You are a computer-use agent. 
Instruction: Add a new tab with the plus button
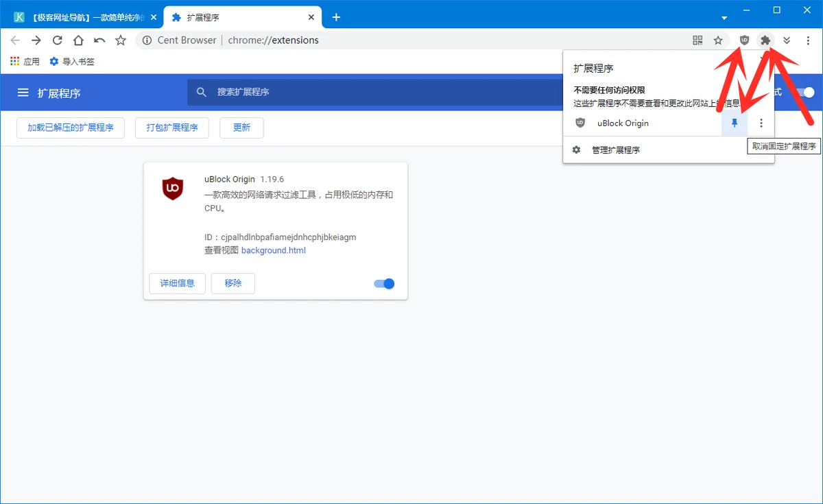point(336,17)
